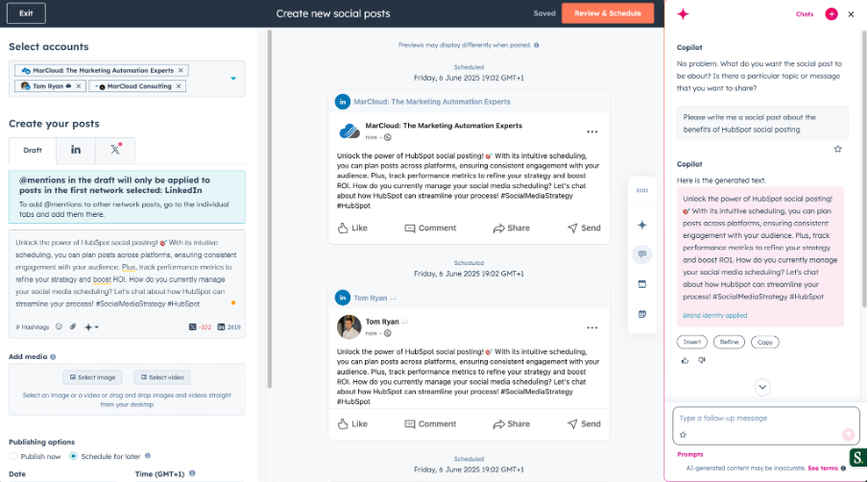The height and width of the screenshot is (482, 868).
Task: Click info icon beside preview notice
Action: coord(537,45)
